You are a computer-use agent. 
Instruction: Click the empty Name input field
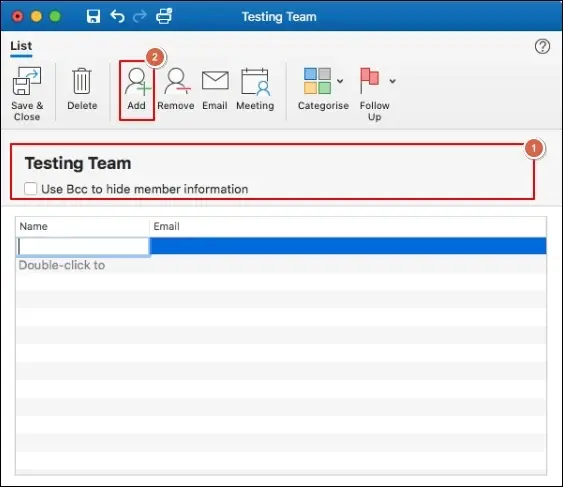(83, 246)
